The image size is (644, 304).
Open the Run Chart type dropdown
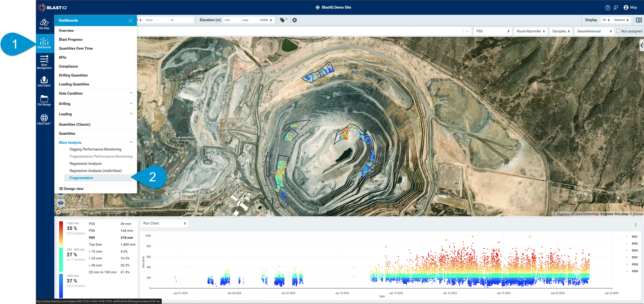click(164, 223)
